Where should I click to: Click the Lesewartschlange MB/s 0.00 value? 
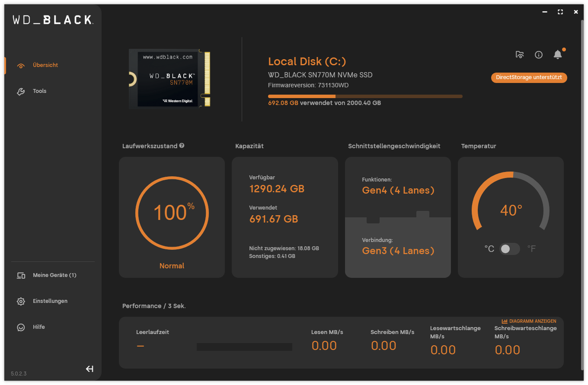click(443, 350)
